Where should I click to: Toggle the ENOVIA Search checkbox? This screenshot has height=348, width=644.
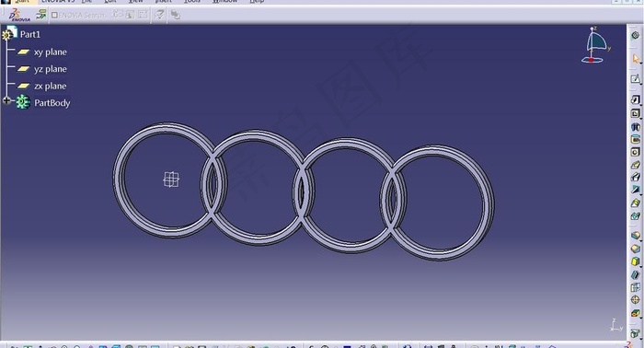tap(54, 16)
